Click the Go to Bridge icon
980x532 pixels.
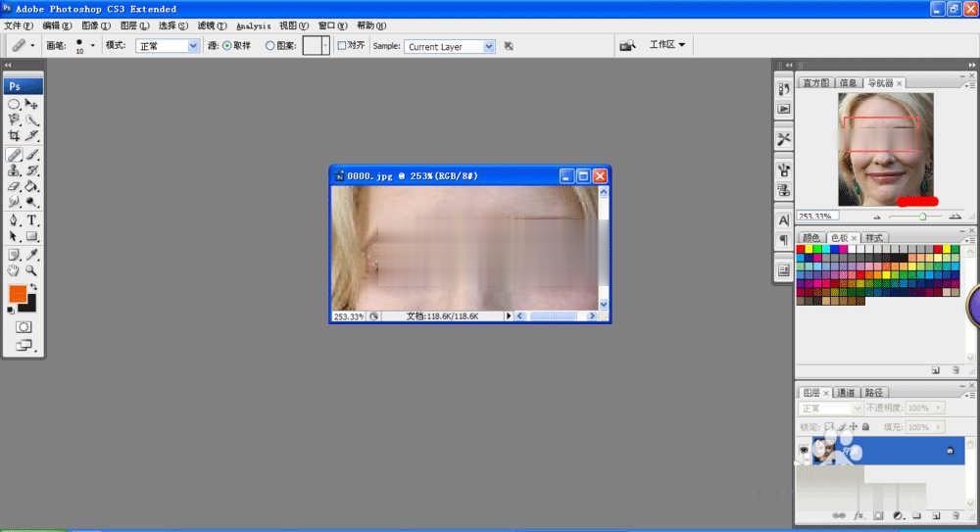point(627,45)
